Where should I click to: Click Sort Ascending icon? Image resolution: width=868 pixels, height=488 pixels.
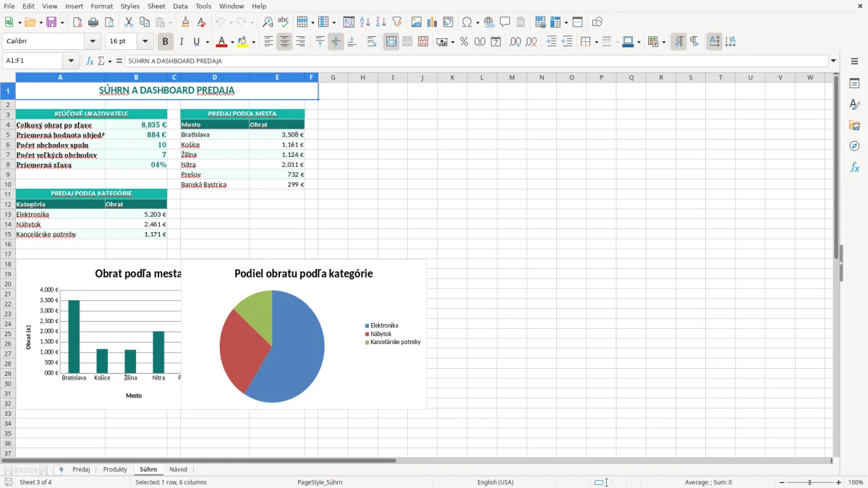click(x=365, y=22)
